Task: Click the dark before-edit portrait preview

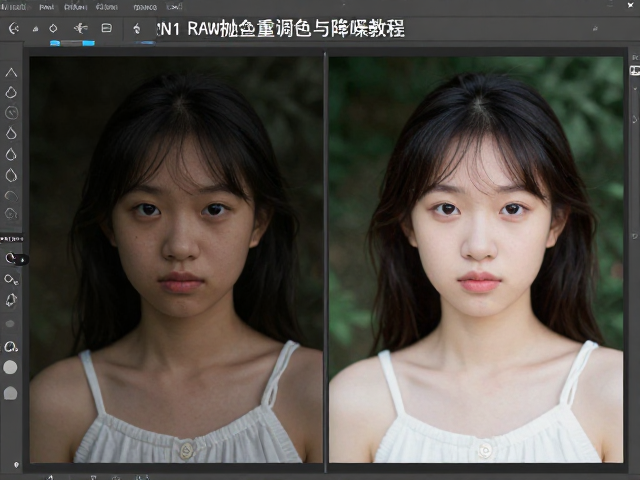Action: point(176,260)
